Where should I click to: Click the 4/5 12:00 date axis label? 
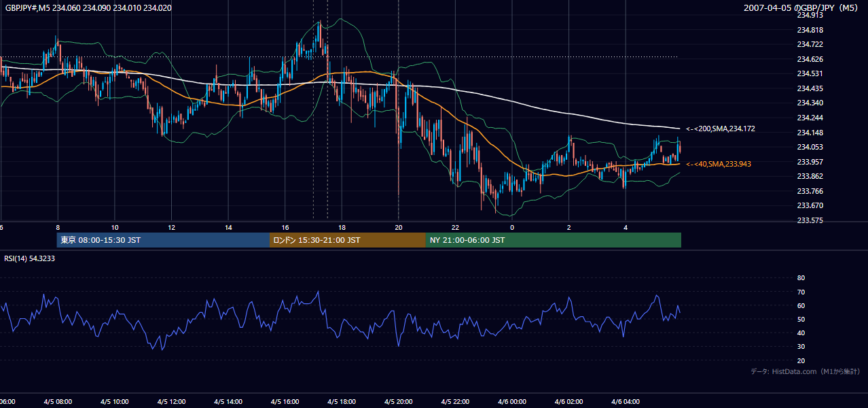171,402
